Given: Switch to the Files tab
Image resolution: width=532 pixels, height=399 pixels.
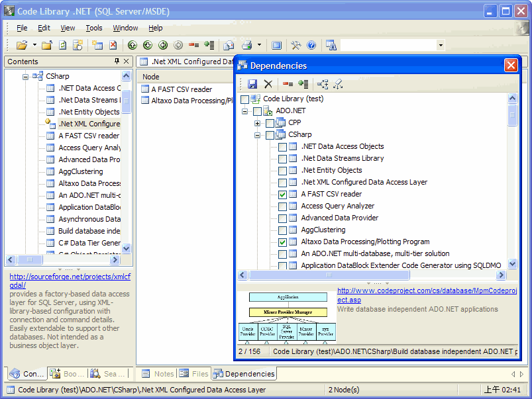Looking at the screenshot, I should coord(193,374).
